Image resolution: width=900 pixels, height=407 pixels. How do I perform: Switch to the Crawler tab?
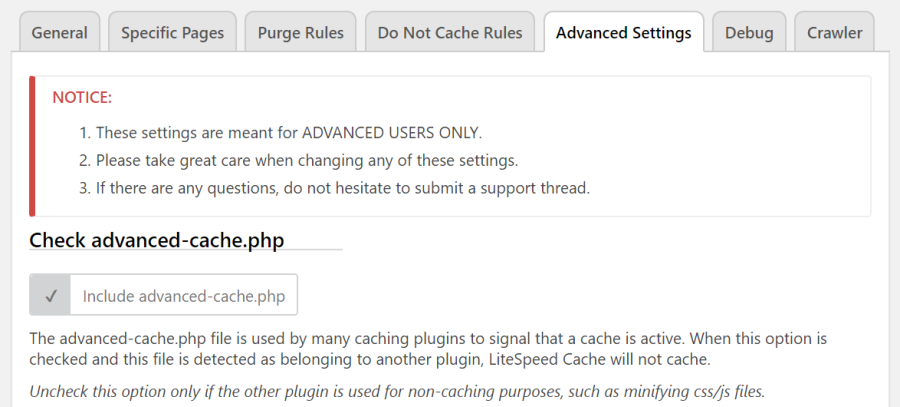pyautogui.click(x=835, y=32)
